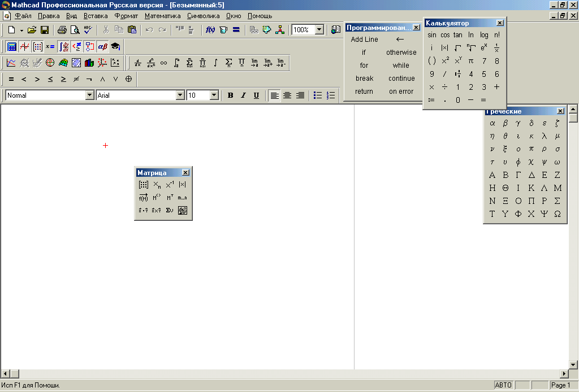The height and width of the screenshot is (392, 579).
Task: Open the Arial font dropdown
Action: tap(180, 95)
